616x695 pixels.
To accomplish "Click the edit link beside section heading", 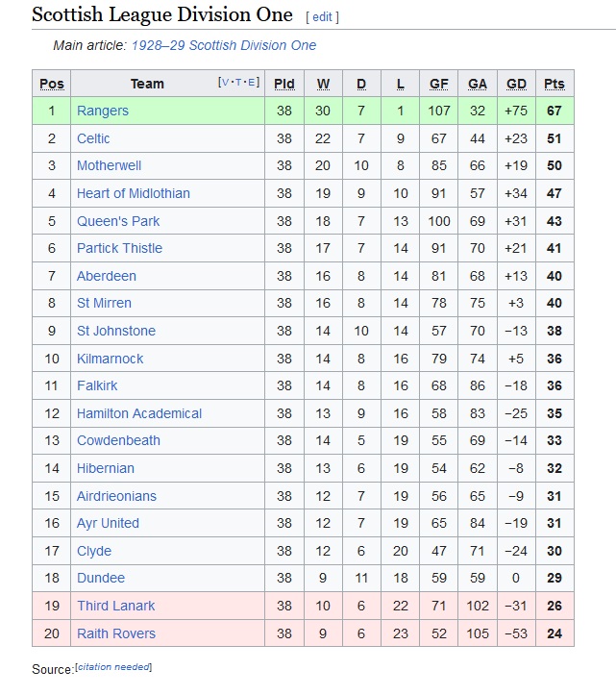I will click(322, 17).
